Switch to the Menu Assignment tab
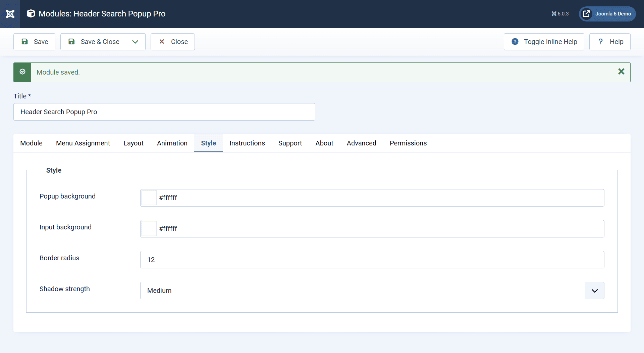644x353 pixels. pyautogui.click(x=83, y=143)
